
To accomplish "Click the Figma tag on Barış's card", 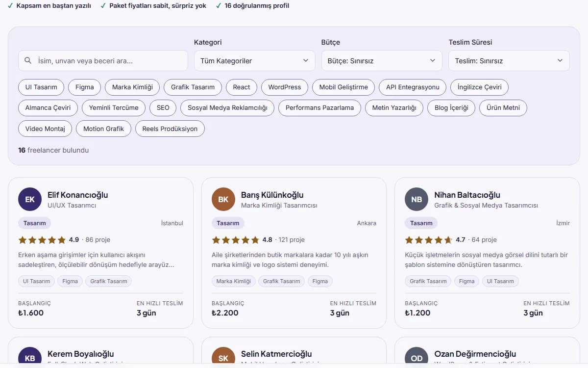I will click(x=320, y=281).
